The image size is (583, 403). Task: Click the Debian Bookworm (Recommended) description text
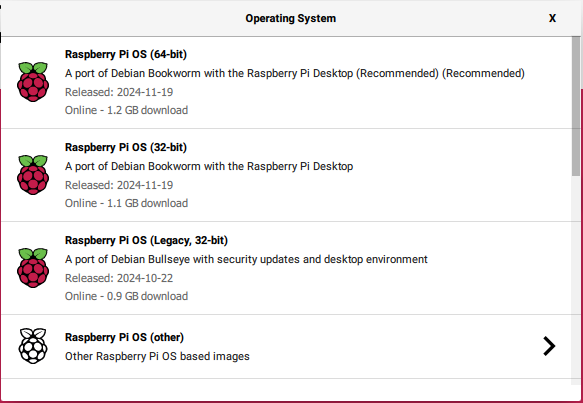[294, 73]
